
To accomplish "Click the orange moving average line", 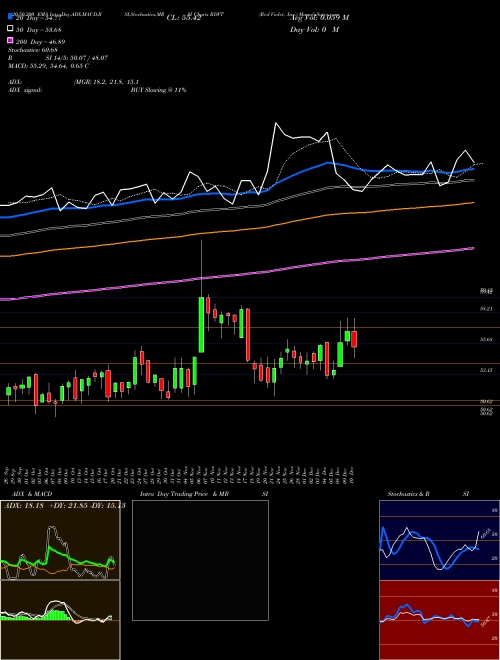I will (238, 231).
